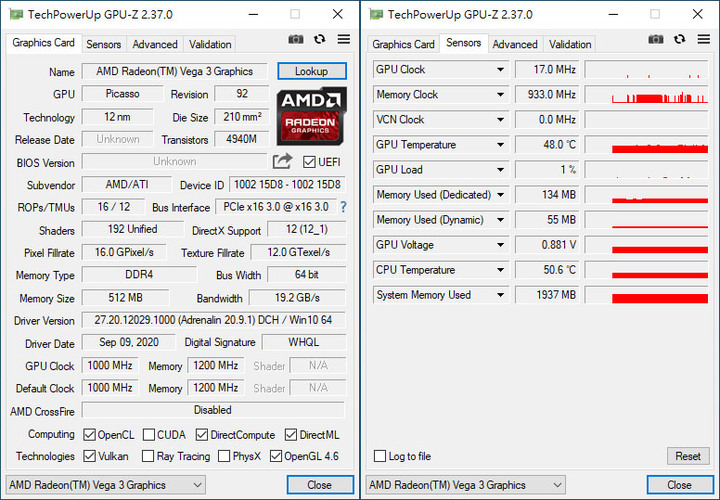Switch to Validation tab in left window

tap(210, 45)
